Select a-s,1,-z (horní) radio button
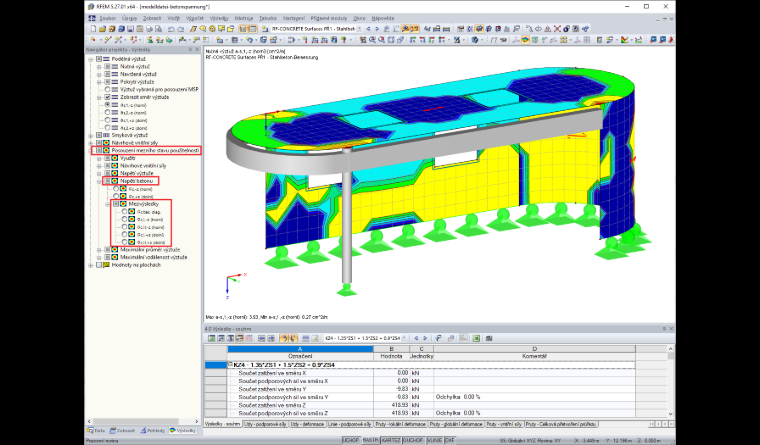This screenshot has width=760, height=445. tap(108, 105)
